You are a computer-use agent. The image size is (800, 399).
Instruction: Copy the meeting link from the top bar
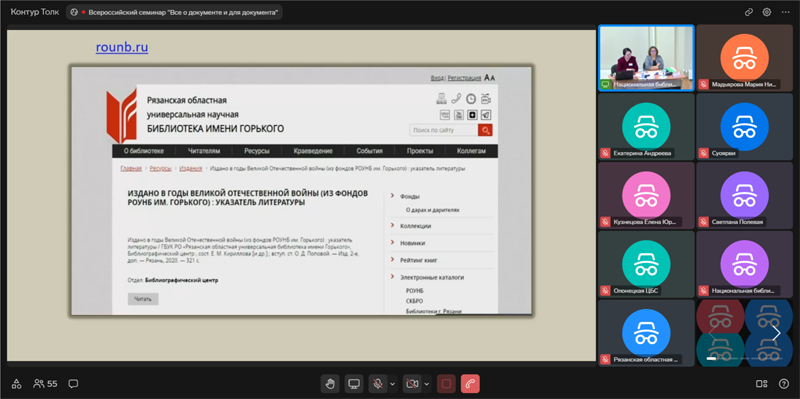pyautogui.click(x=748, y=12)
